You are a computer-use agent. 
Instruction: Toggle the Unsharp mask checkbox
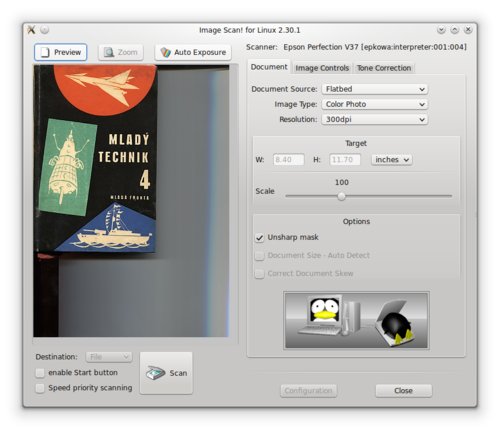point(259,238)
